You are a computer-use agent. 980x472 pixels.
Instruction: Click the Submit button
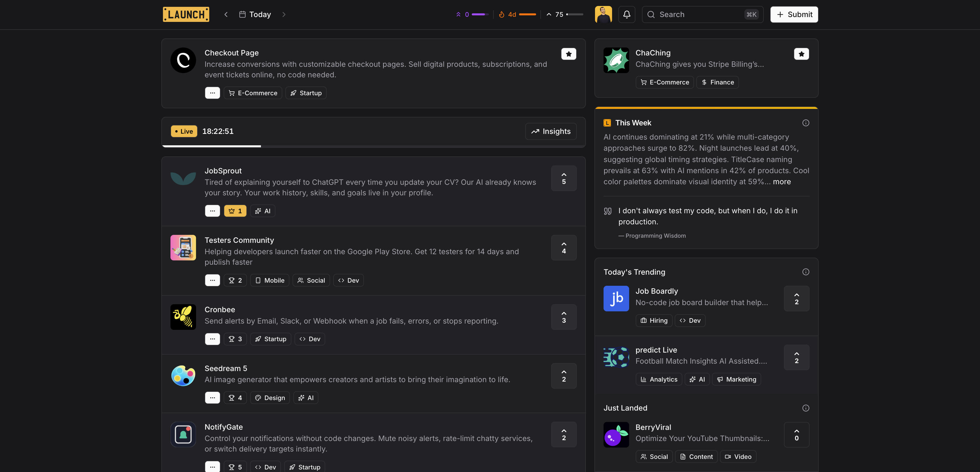[x=794, y=15]
